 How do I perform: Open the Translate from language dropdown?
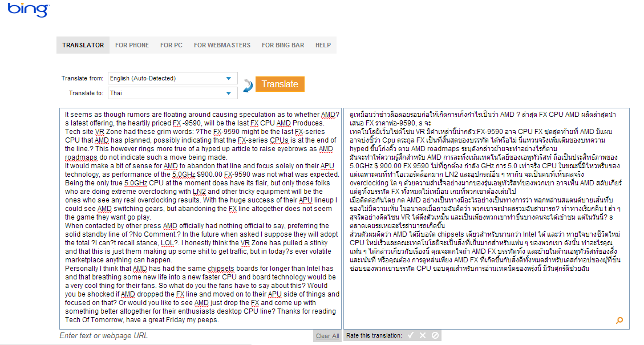click(x=172, y=78)
